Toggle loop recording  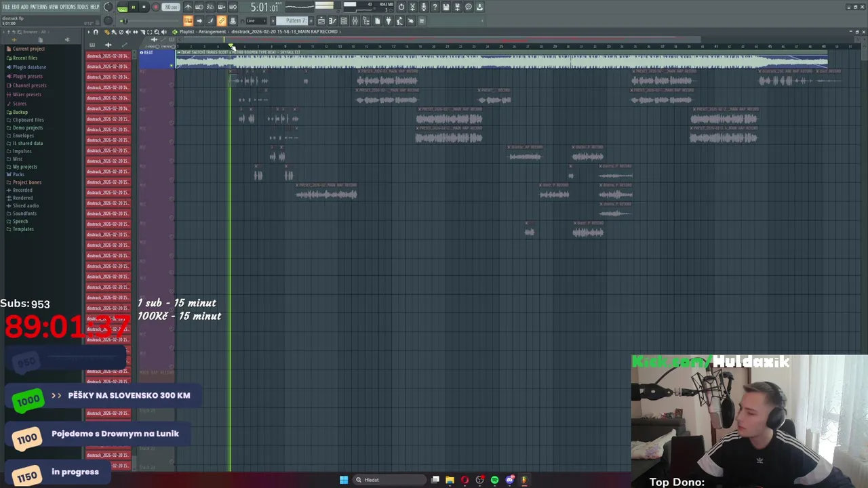pos(233,7)
